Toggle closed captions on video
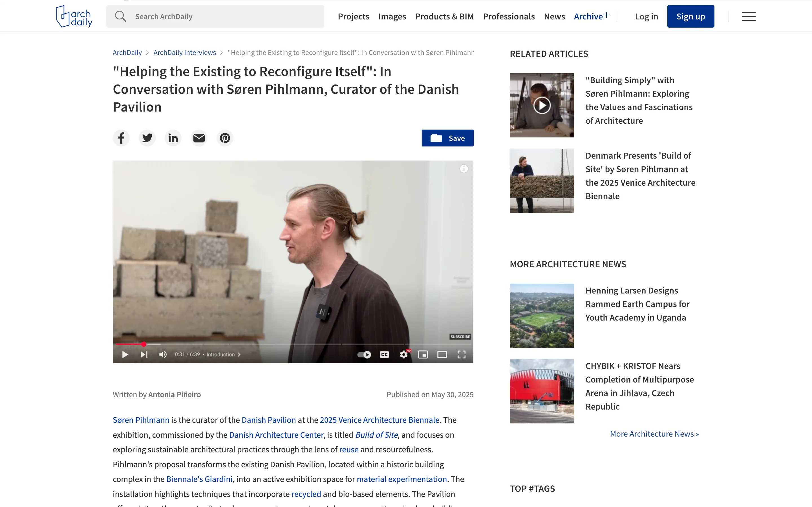812x507 pixels. tap(384, 354)
